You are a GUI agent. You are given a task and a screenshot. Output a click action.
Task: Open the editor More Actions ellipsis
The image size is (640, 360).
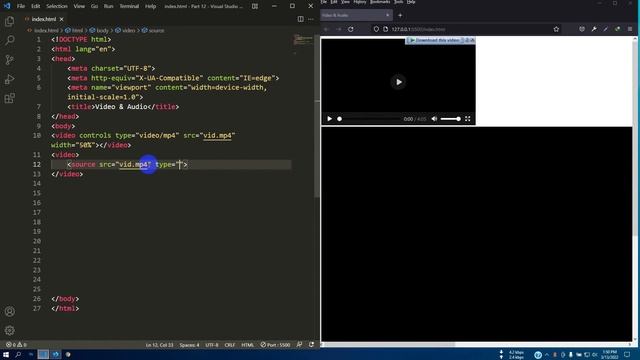(x=311, y=19)
